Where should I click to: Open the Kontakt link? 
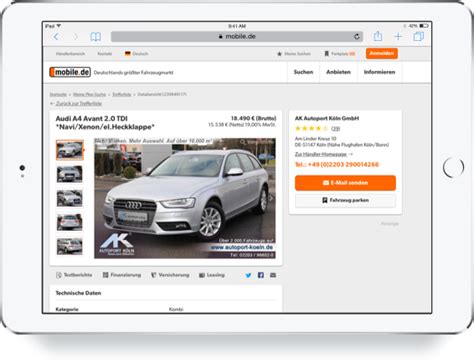pyautogui.click(x=105, y=54)
